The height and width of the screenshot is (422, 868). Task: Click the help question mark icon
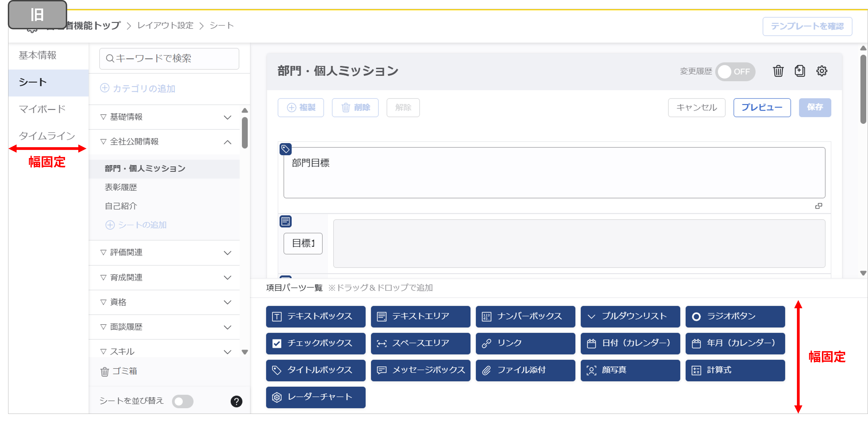pos(236,401)
